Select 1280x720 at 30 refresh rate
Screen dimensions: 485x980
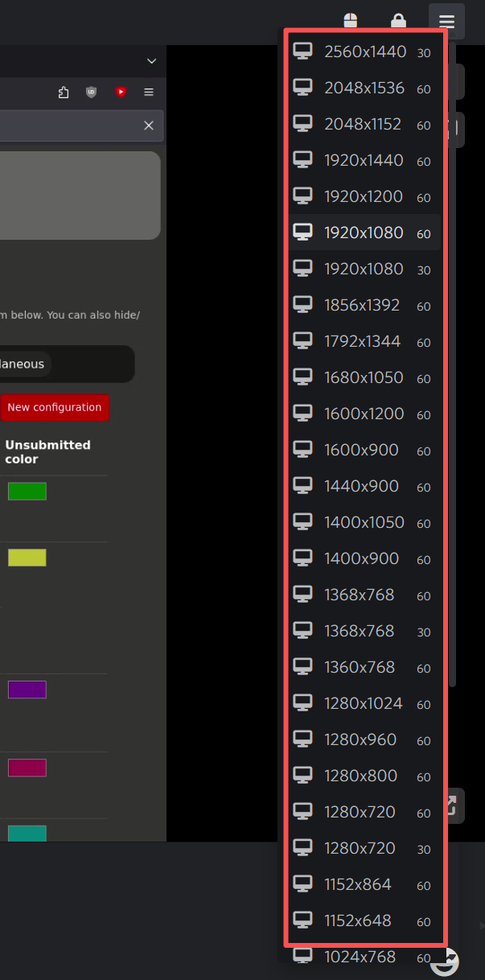tap(364, 849)
